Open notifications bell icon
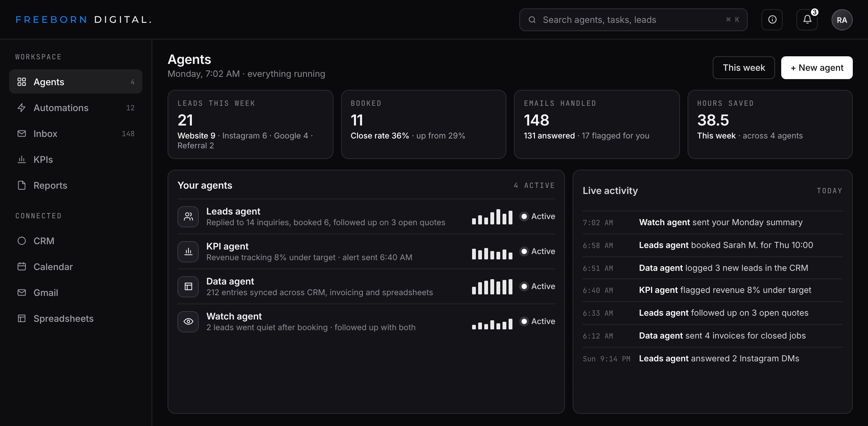The height and width of the screenshot is (426, 868). pos(807,20)
